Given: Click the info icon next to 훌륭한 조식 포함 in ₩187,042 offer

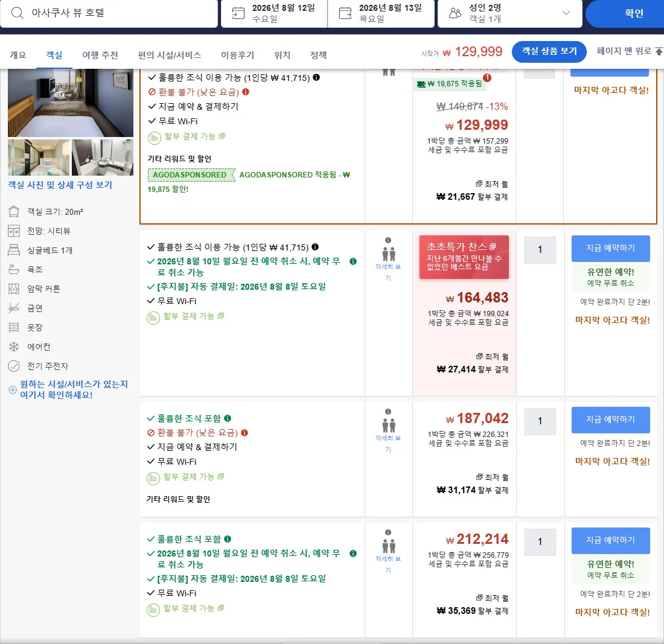Looking at the screenshot, I should 228,418.
